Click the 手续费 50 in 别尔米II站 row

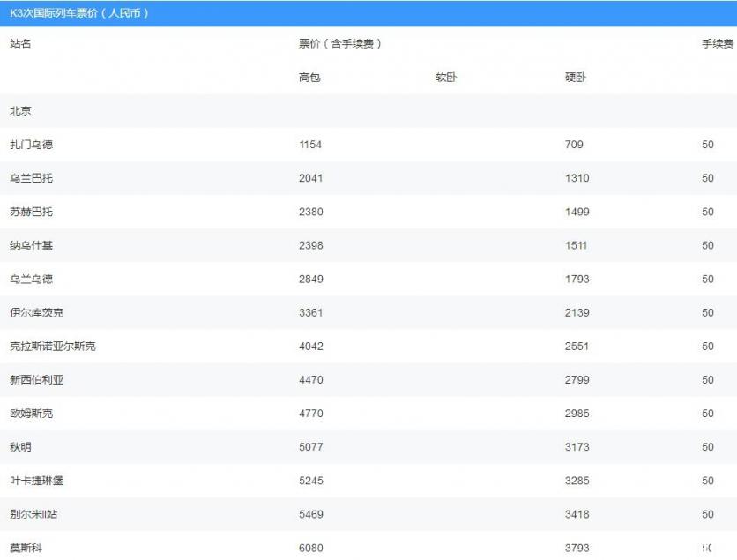coord(708,514)
